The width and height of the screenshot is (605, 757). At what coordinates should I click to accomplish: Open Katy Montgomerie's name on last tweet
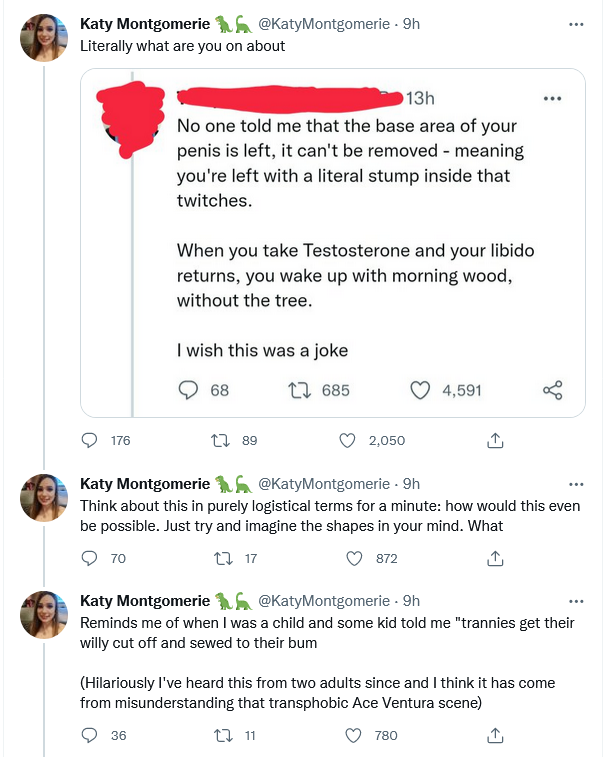coord(145,601)
